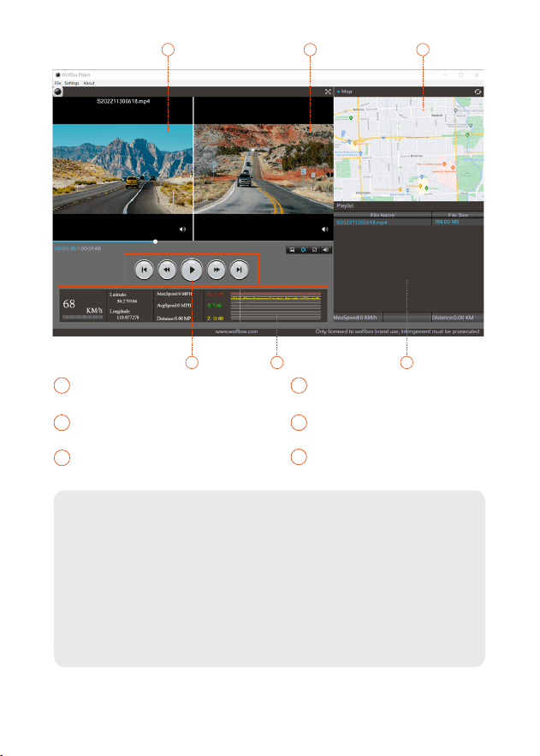Click the right video showing the red rock road
The height and width of the screenshot is (756, 540).
click(264, 169)
